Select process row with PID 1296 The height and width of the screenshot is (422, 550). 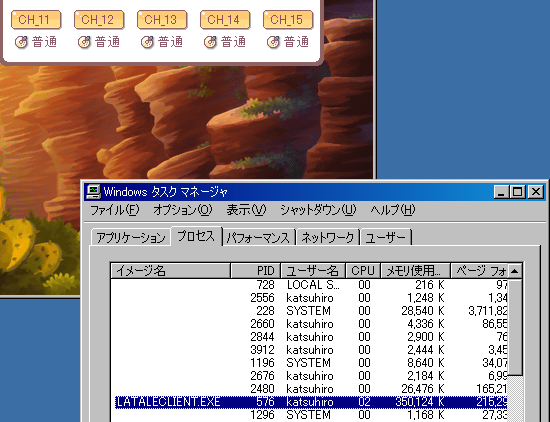pos(309,415)
